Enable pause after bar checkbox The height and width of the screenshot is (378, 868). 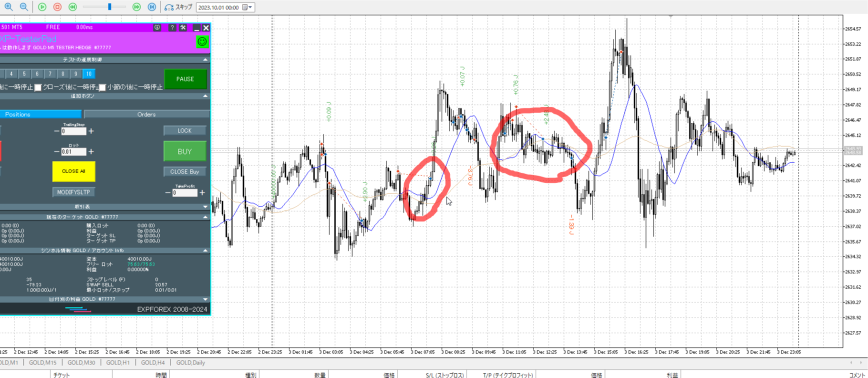(102, 87)
